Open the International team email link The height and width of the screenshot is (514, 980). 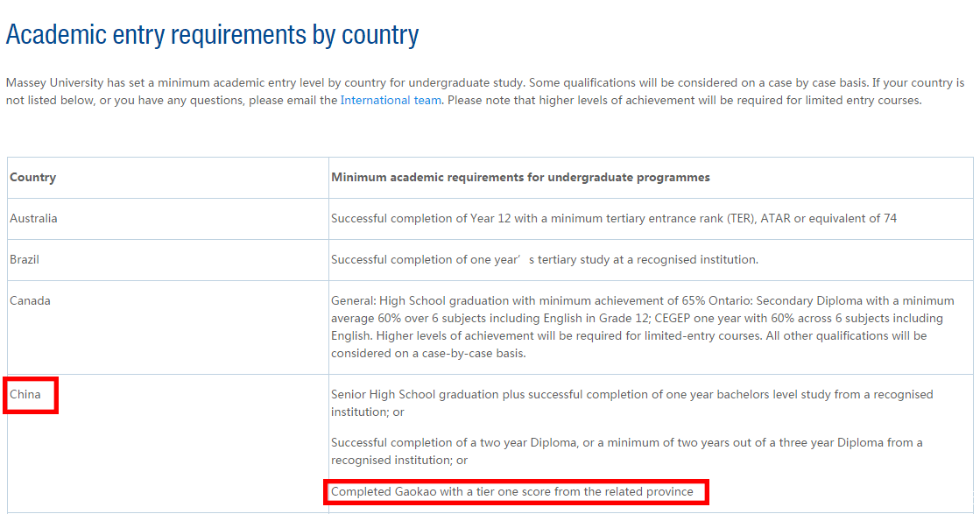(x=390, y=100)
